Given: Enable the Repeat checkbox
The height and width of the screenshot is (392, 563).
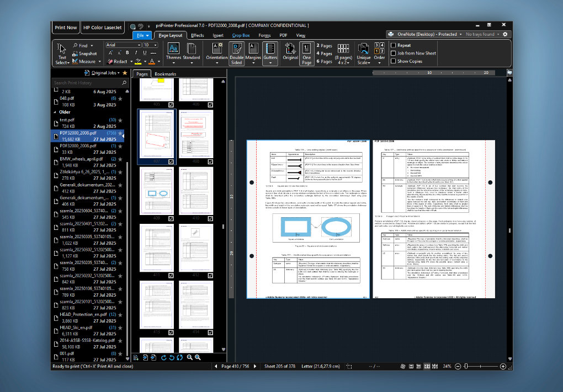Looking at the screenshot, I should 393,46.
